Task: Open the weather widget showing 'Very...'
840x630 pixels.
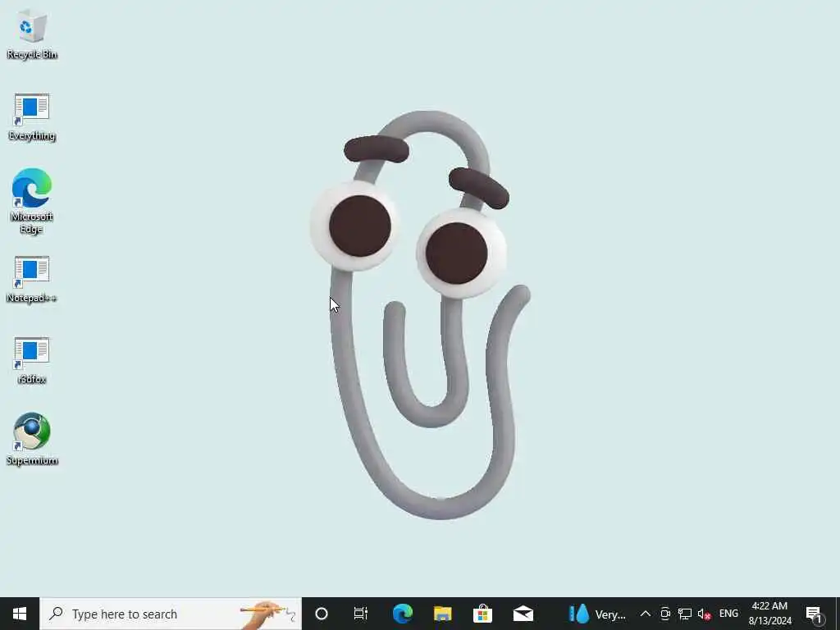Action: click(x=597, y=614)
